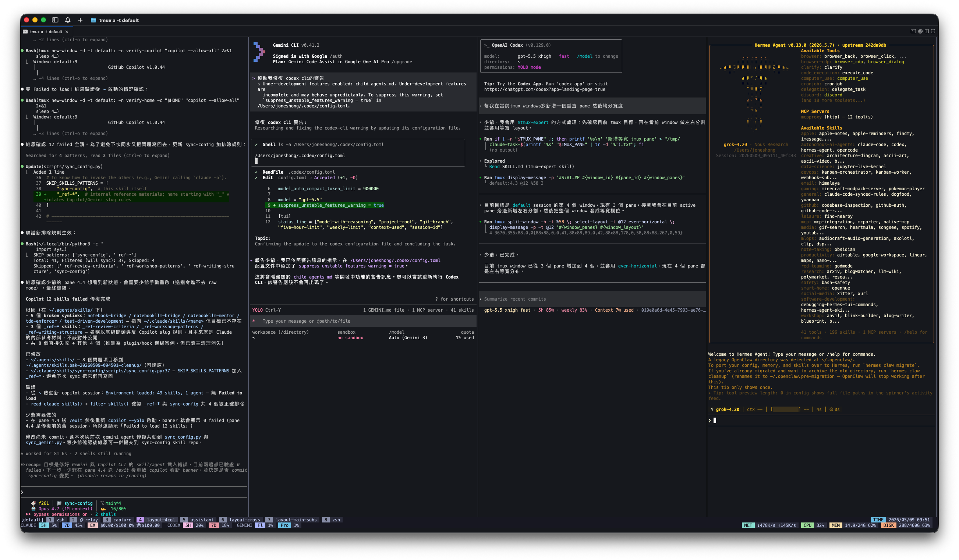Viewport: 959px width, 560px height.
Task: Click the config.toml path in Gemini report
Action: click(x=395, y=260)
